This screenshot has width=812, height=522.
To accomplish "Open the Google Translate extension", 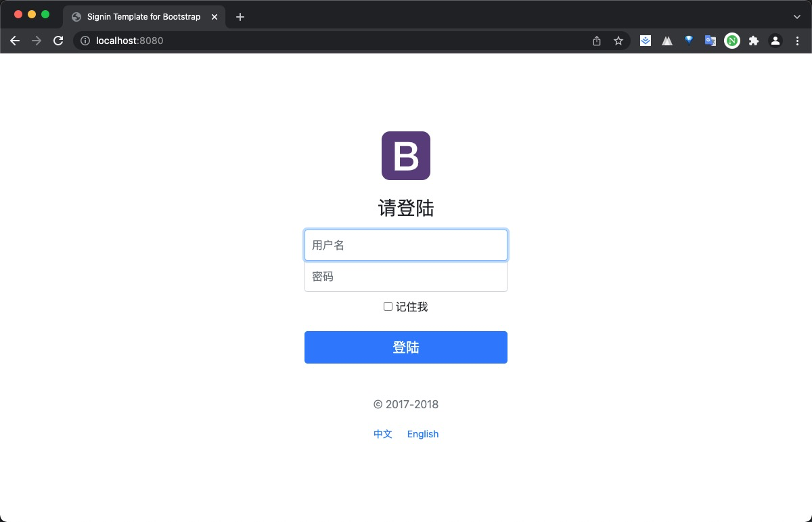I will click(710, 41).
